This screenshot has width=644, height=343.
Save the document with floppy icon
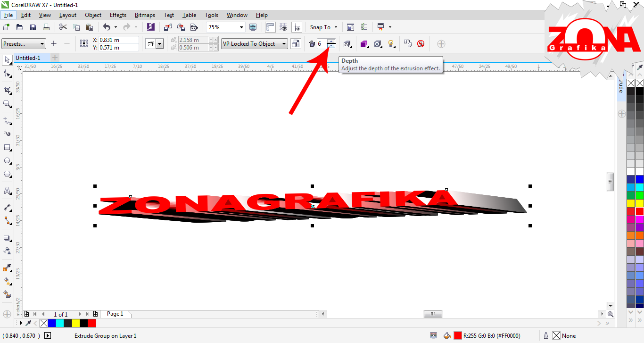[x=33, y=27]
